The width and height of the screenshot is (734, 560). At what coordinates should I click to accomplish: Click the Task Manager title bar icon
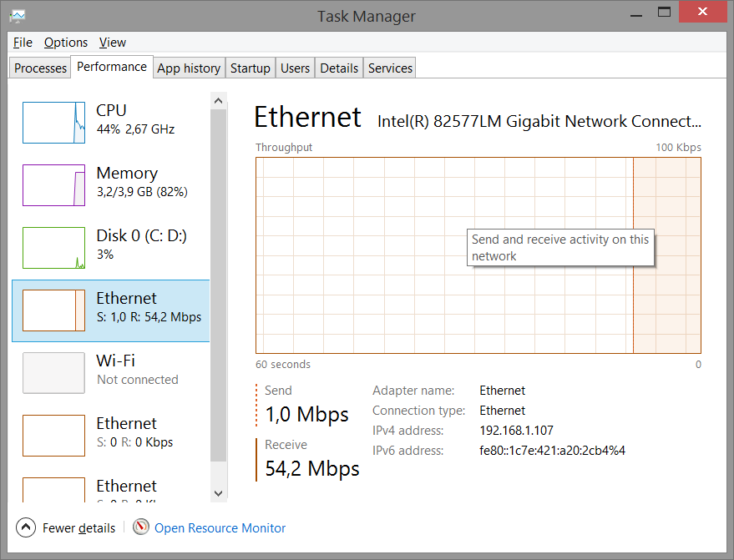(18, 16)
